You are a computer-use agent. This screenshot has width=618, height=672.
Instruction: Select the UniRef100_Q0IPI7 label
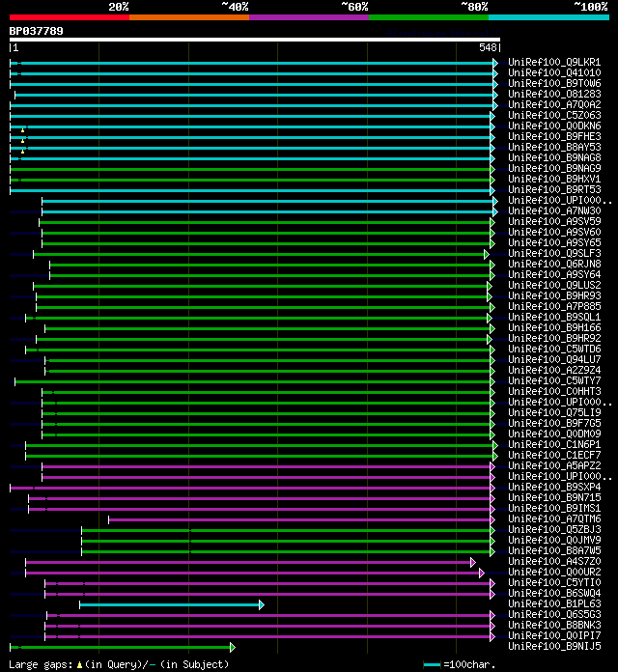click(x=554, y=635)
